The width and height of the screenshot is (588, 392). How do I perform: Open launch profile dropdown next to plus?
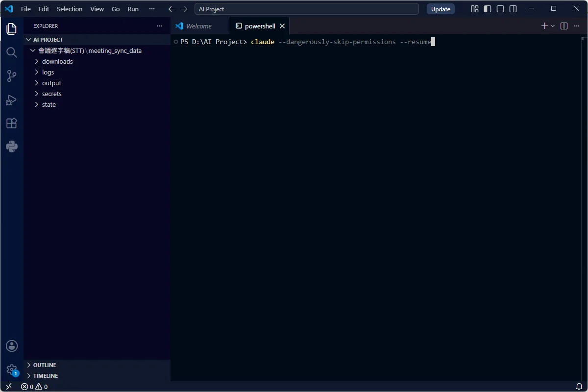coord(553,26)
